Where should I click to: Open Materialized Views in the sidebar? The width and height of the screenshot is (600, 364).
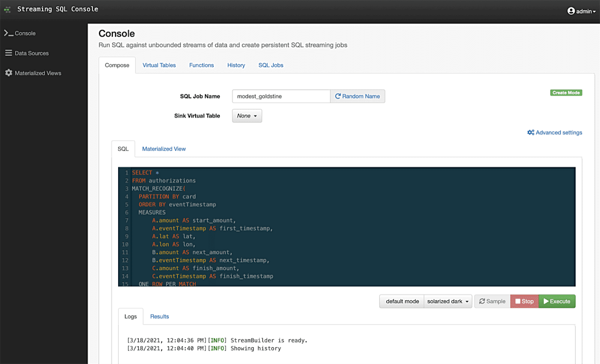point(33,73)
